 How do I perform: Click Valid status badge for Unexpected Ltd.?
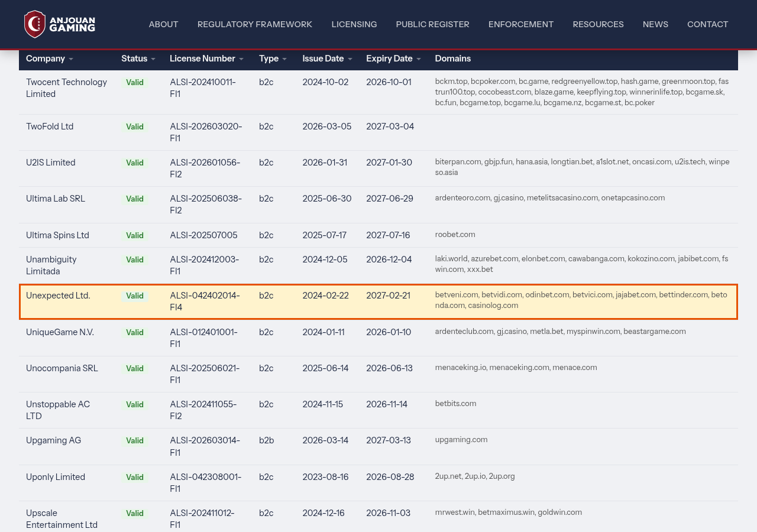pyautogui.click(x=135, y=296)
